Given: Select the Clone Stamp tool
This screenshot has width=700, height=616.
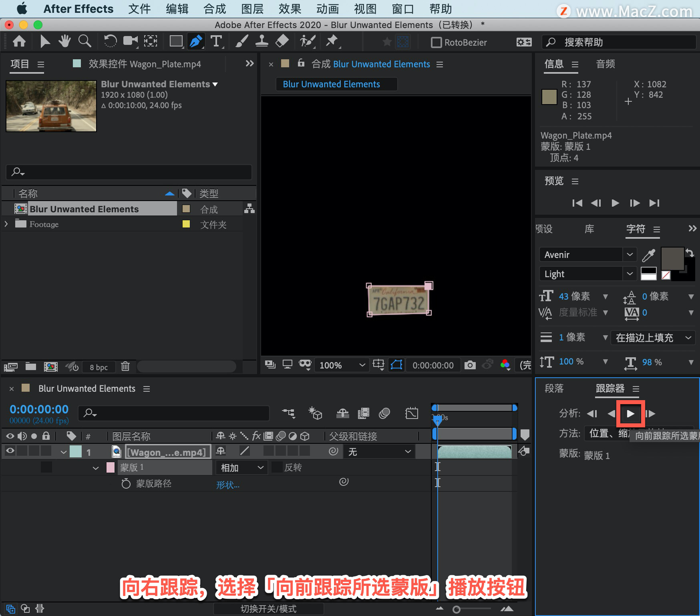Looking at the screenshot, I should click(x=262, y=41).
